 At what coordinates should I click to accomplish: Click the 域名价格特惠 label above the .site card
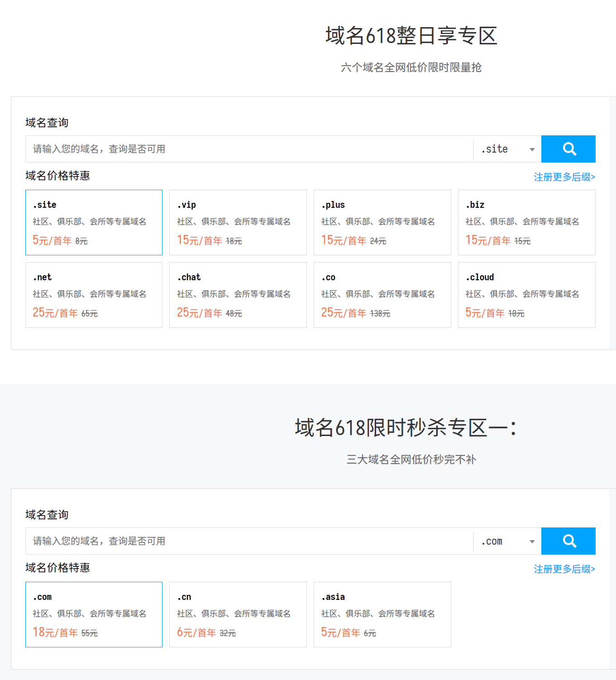[x=57, y=176]
